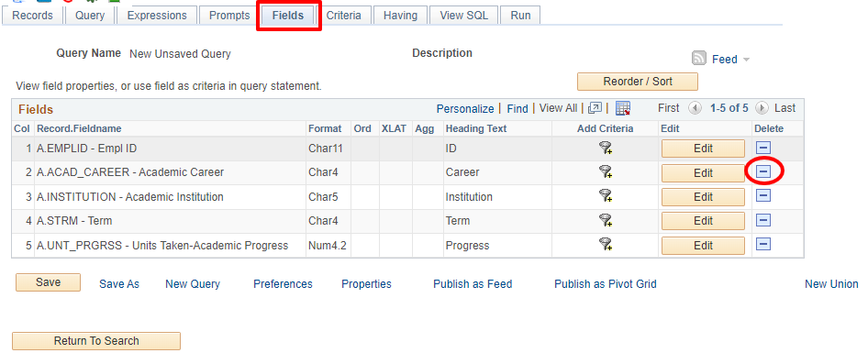Screen dimensions: 868x364
Task: Add criteria for the A.STRM Term field
Action: click(605, 221)
